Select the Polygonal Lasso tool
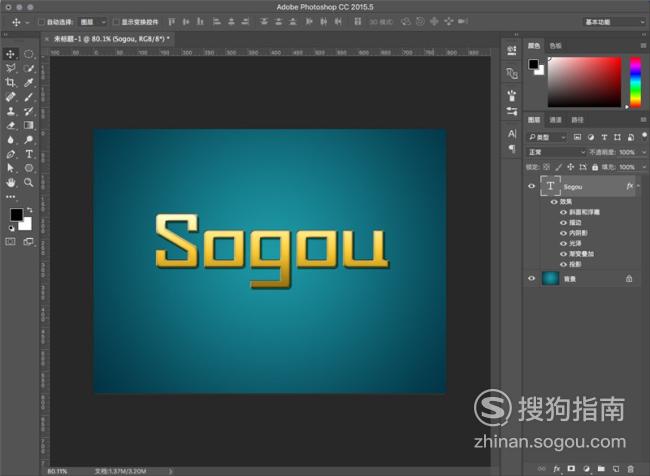 coord(10,68)
